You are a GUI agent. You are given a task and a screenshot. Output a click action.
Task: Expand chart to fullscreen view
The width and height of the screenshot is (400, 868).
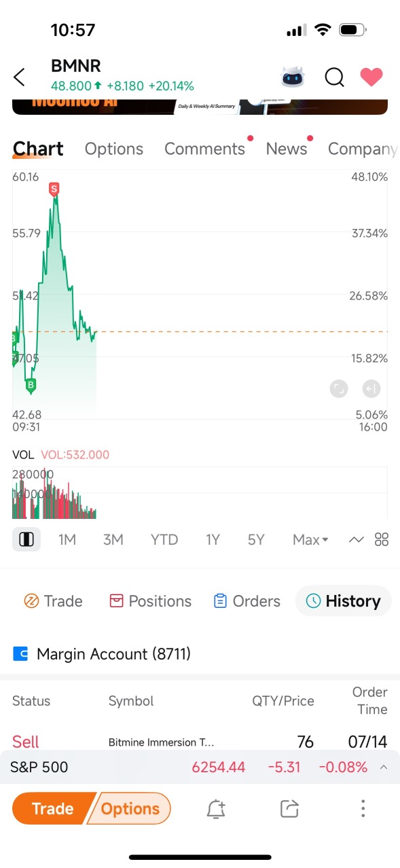coord(338,388)
